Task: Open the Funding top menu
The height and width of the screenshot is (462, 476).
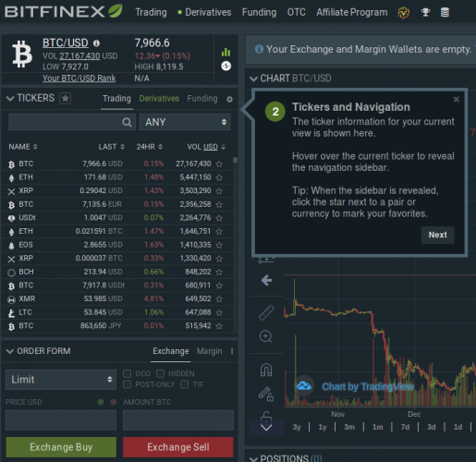Action: click(x=259, y=12)
